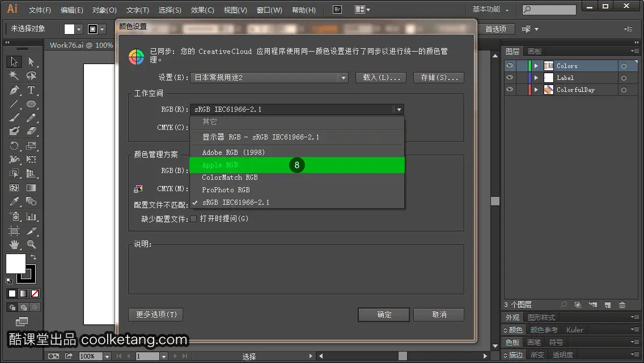
Task: Open the arrange documents dropdown
Action: (362, 9)
